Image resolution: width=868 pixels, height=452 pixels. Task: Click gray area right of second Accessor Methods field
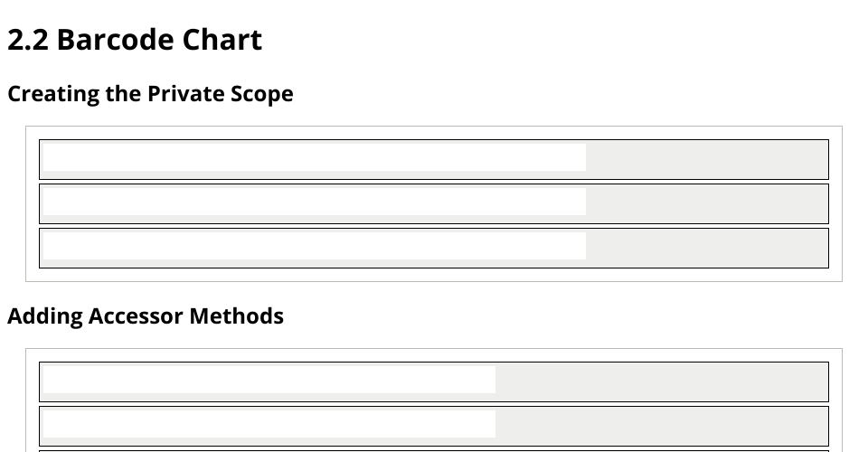tap(661, 425)
